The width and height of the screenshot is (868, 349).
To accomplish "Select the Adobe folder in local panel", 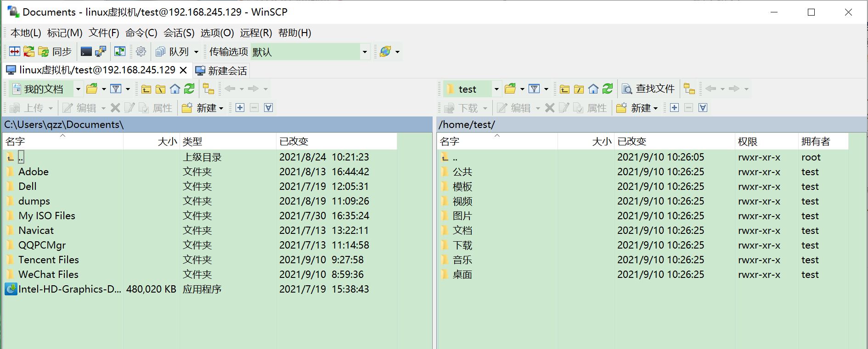I will 34,172.
